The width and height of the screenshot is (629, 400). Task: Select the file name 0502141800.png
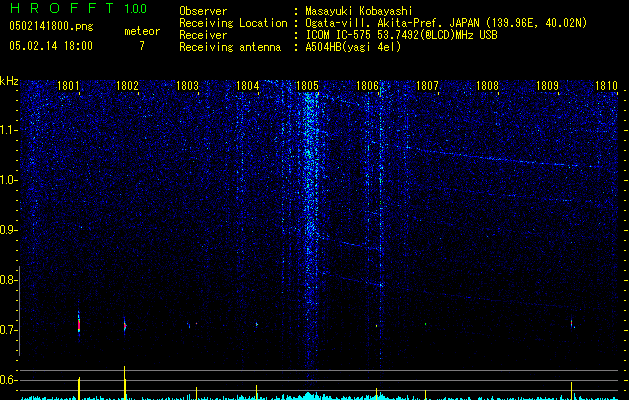pos(51,27)
